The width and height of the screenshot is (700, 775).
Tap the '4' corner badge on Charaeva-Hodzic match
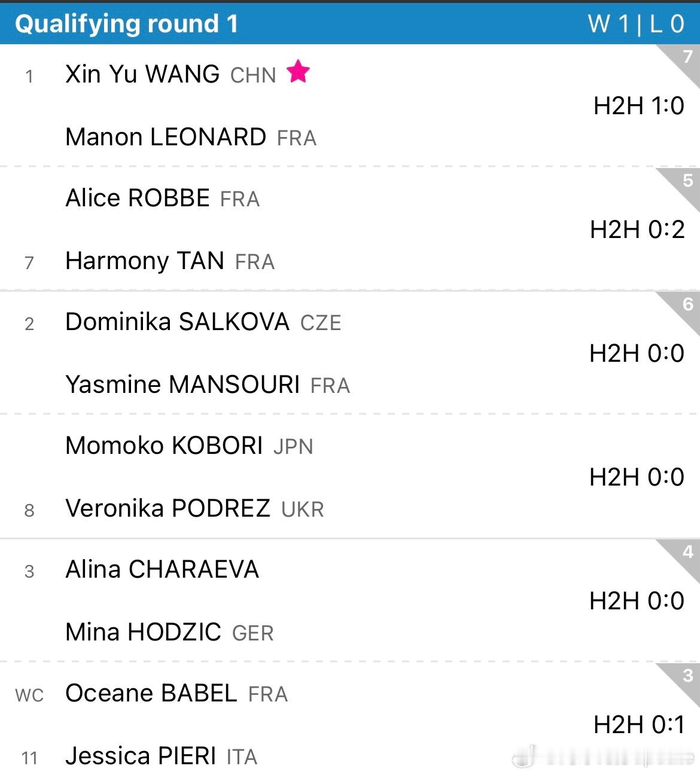tap(687, 552)
